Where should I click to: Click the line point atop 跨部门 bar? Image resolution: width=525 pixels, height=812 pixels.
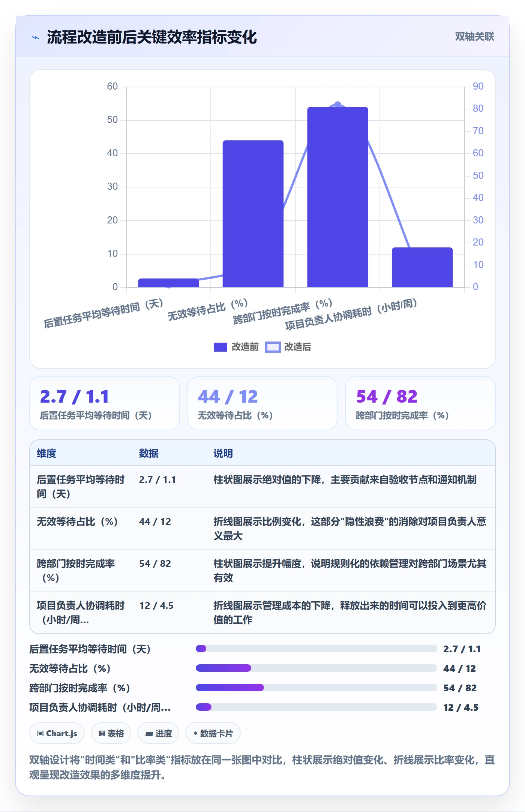point(337,104)
